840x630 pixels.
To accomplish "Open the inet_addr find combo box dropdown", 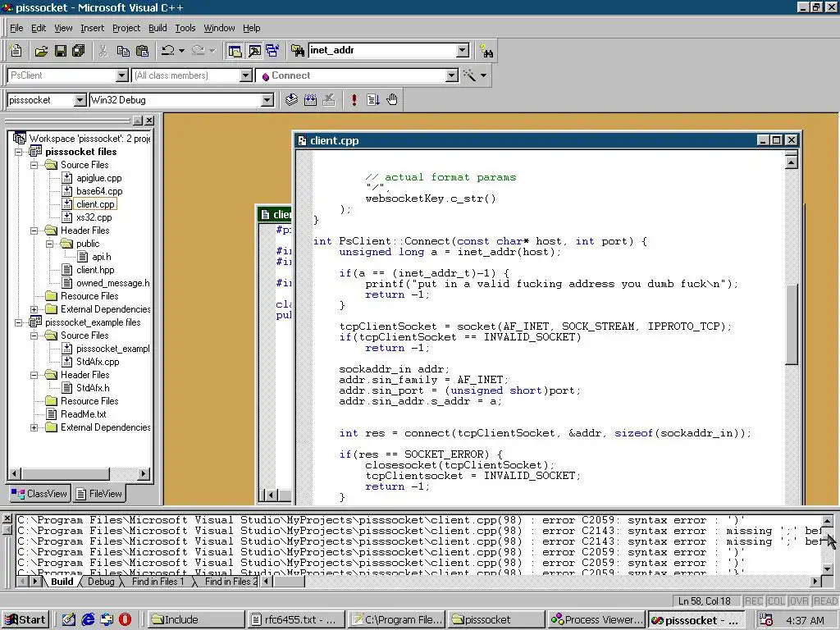I will pyautogui.click(x=463, y=50).
